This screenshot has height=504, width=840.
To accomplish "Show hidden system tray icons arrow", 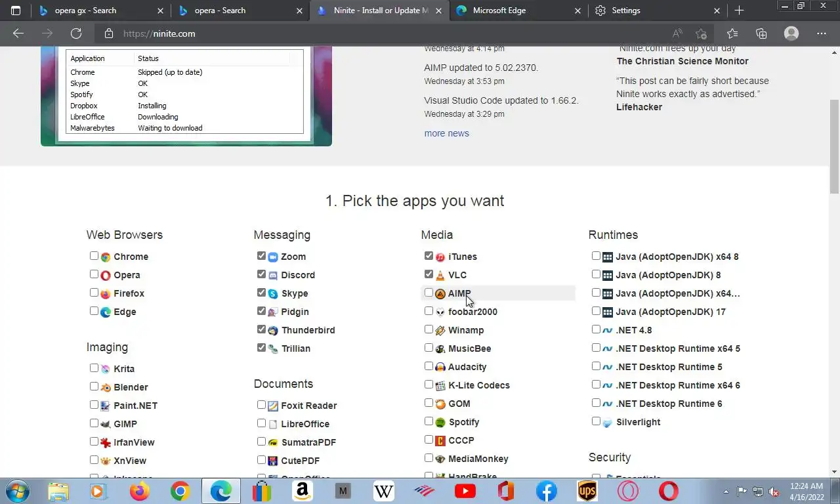I will coord(726,491).
